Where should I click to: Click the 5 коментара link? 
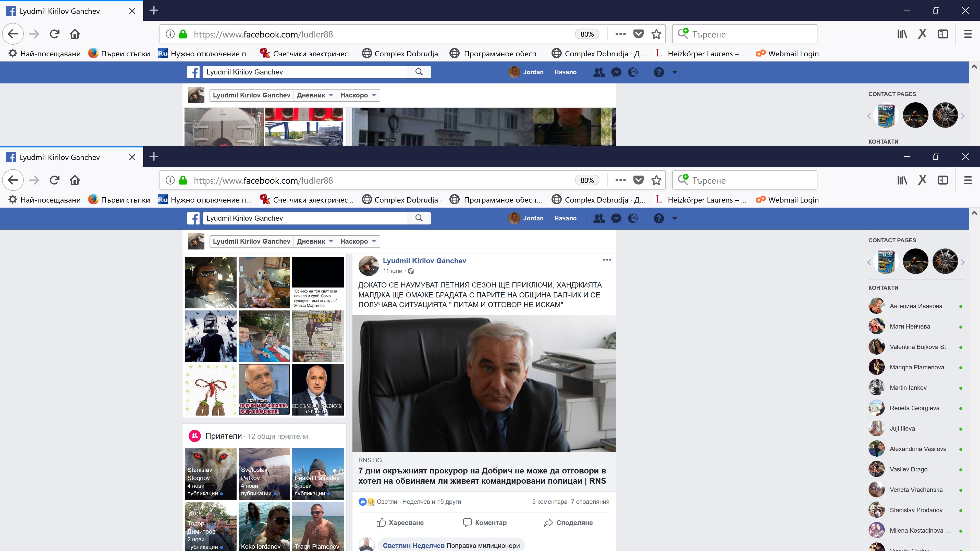point(549,502)
